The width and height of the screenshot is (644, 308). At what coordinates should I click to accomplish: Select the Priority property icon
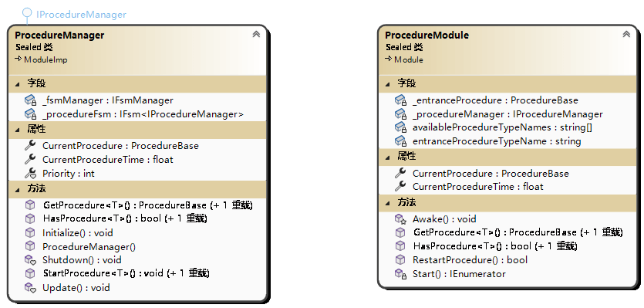(x=30, y=174)
